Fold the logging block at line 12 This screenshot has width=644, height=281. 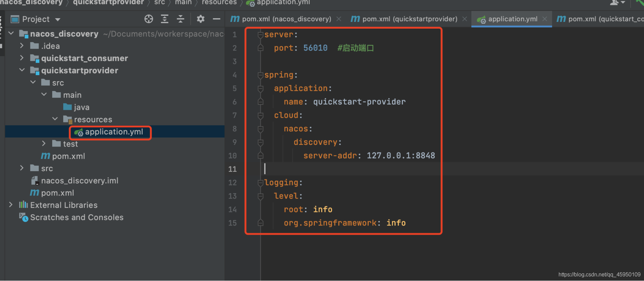(x=260, y=183)
